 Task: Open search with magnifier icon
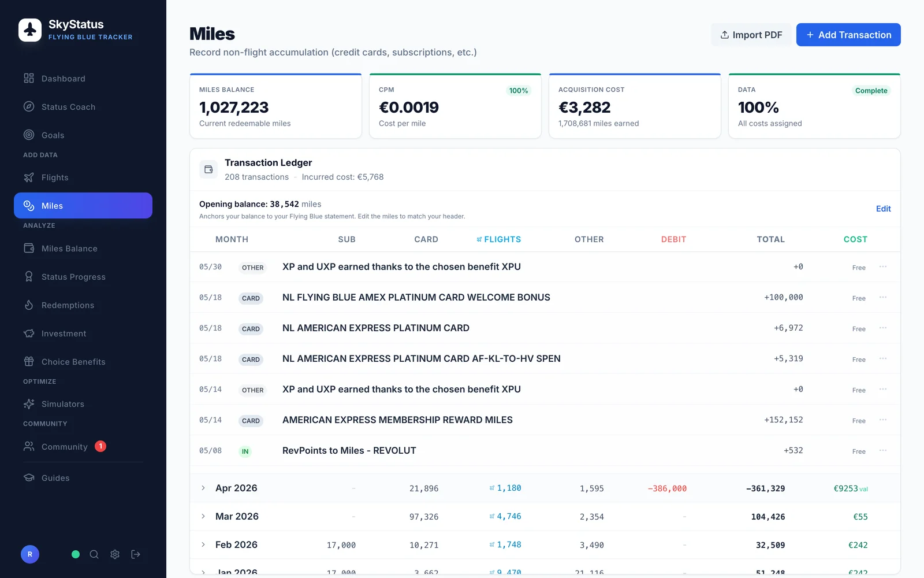[94, 554]
